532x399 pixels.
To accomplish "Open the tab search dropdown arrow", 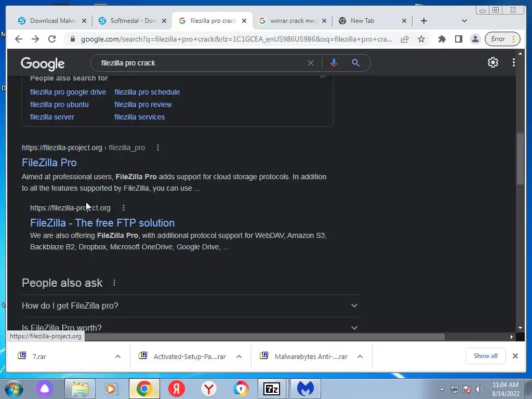I will tap(464, 21).
